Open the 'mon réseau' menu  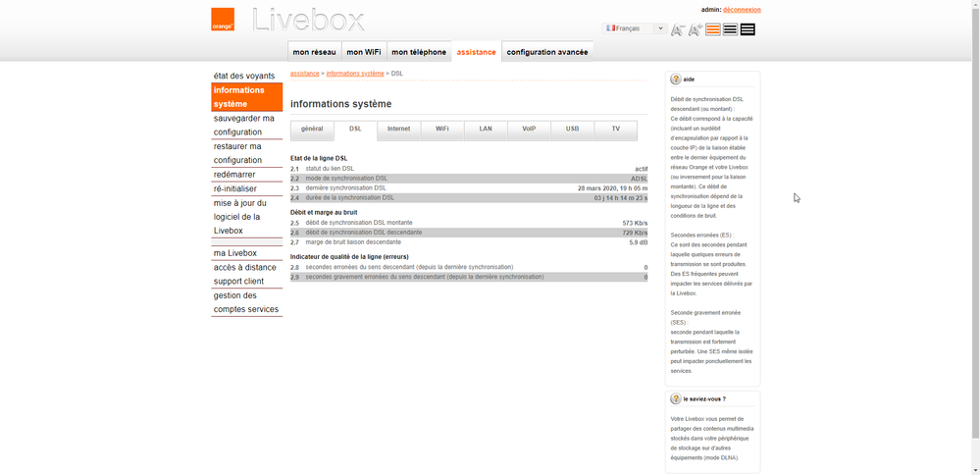coord(314,52)
